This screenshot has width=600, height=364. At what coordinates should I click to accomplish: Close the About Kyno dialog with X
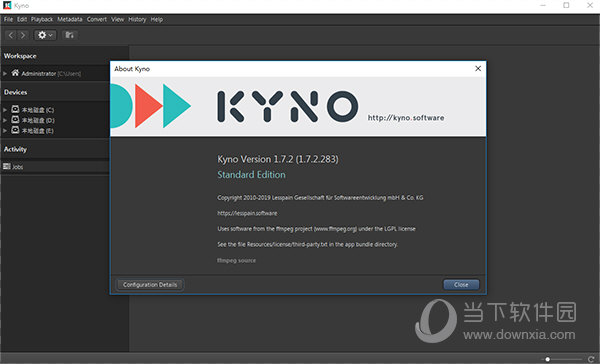(478, 69)
